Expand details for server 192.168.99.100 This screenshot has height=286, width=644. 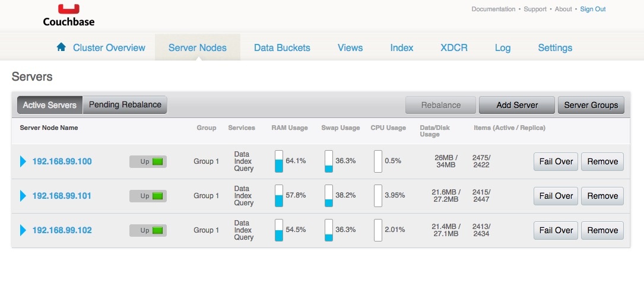23,161
